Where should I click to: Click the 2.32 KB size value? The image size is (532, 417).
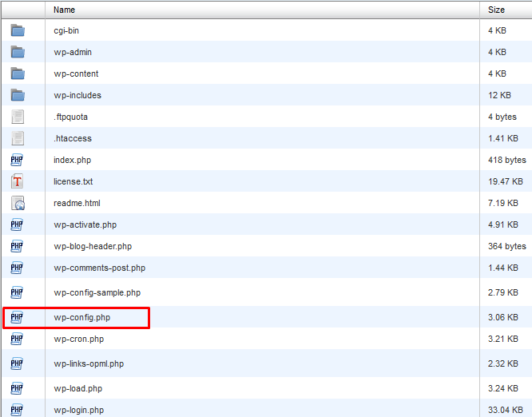[x=503, y=363]
